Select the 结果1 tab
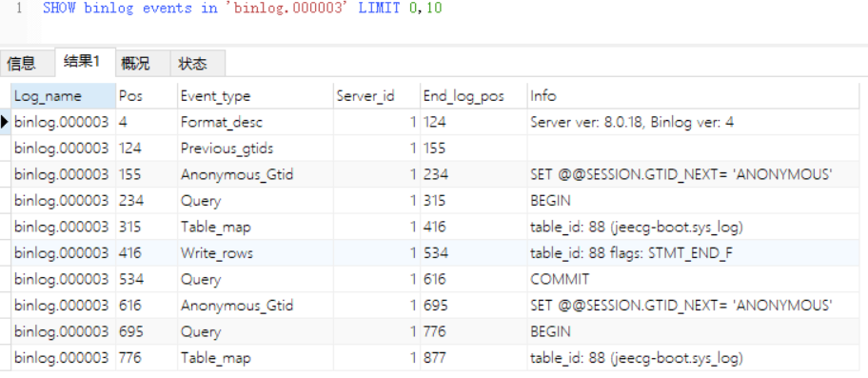868x378 pixels. [85, 62]
